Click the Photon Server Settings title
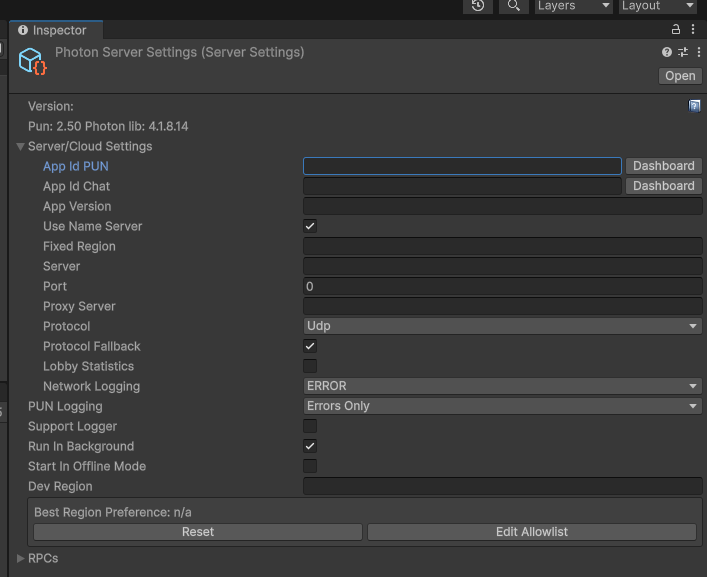The height and width of the screenshot is (577, 707). click(x=179, y=52)
